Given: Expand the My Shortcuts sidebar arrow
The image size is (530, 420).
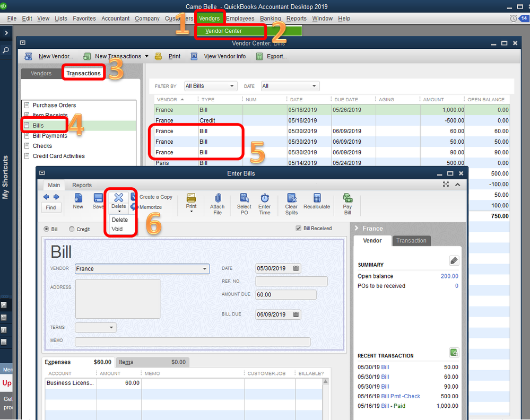Looking at the screenshot, I should [x=6, y=33].
